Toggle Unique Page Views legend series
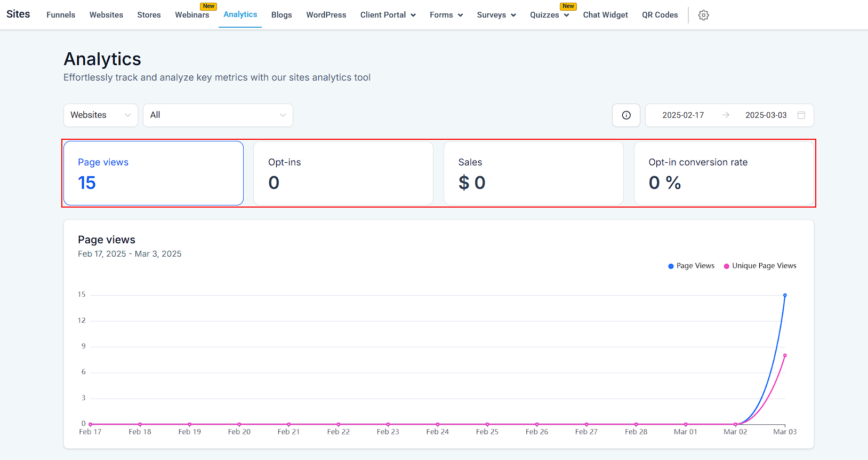 click(760, 266)
